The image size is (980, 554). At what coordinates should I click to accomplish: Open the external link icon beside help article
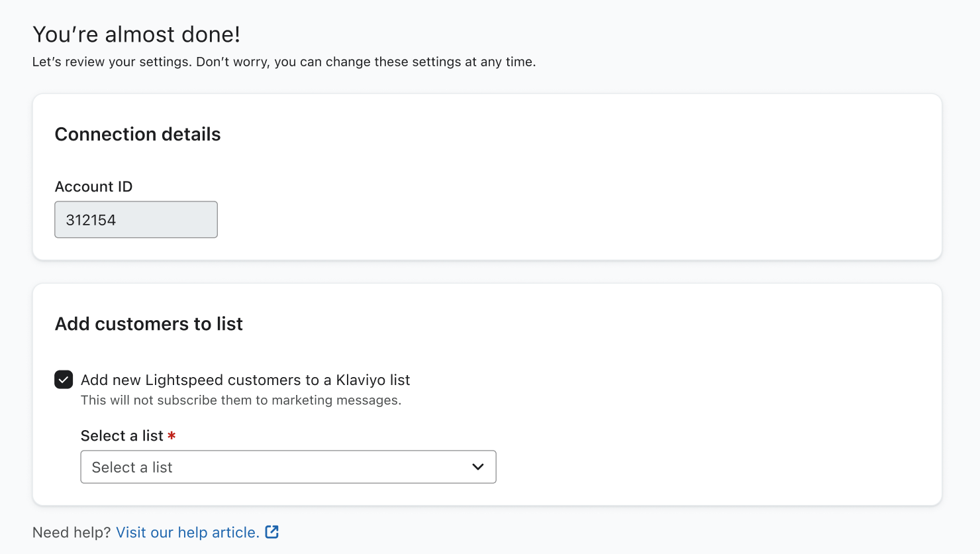coord(272,532)
